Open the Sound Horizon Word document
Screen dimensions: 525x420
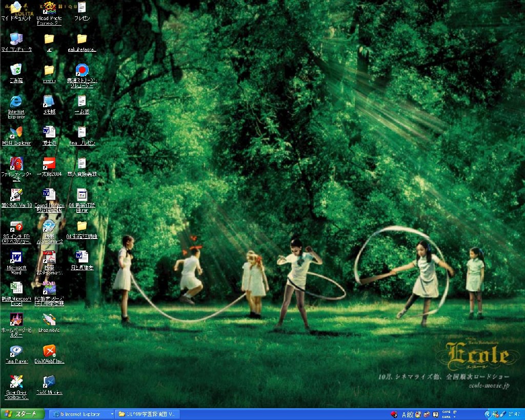click(49, 201)
